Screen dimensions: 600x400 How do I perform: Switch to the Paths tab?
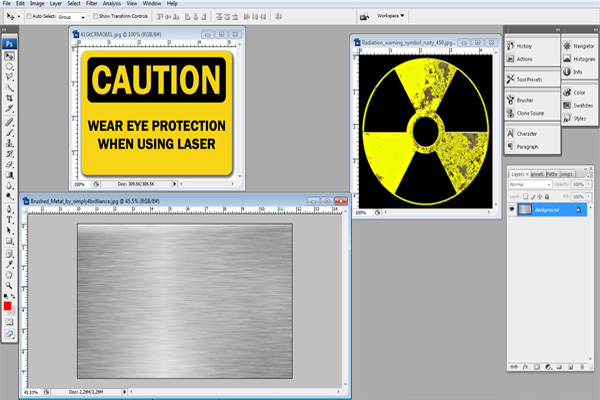click(552, 174)
